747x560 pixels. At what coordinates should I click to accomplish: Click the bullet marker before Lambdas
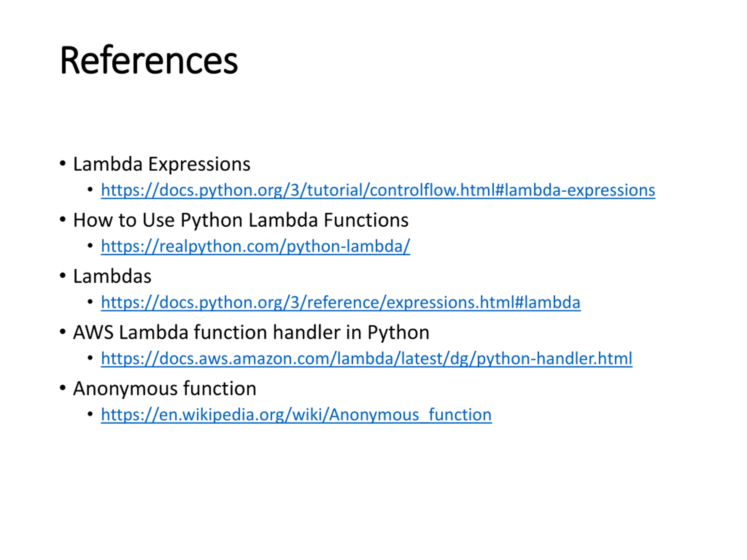tap(62, 275)
